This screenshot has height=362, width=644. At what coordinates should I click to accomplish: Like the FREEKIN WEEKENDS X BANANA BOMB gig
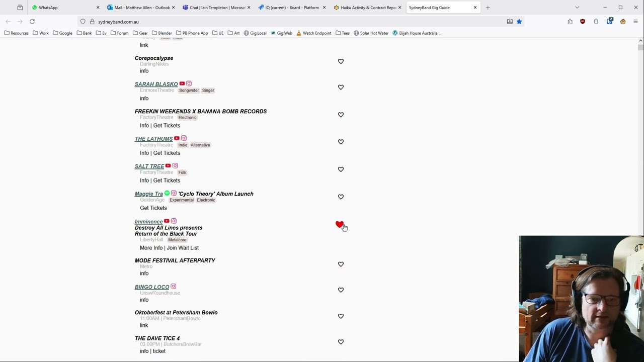(341, 115)
